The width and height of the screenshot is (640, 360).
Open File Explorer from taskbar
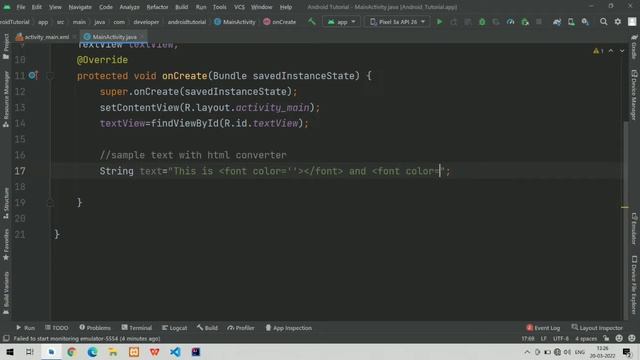click(113, 351)
